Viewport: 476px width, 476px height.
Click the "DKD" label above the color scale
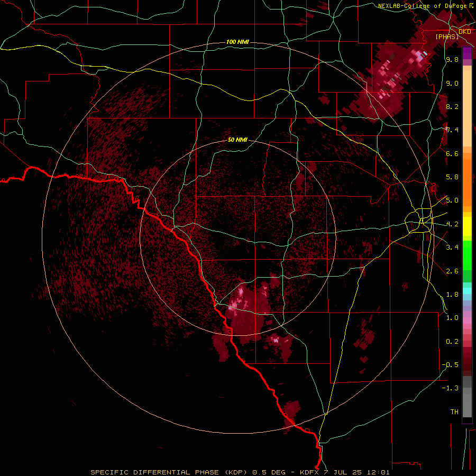point(465,32)
